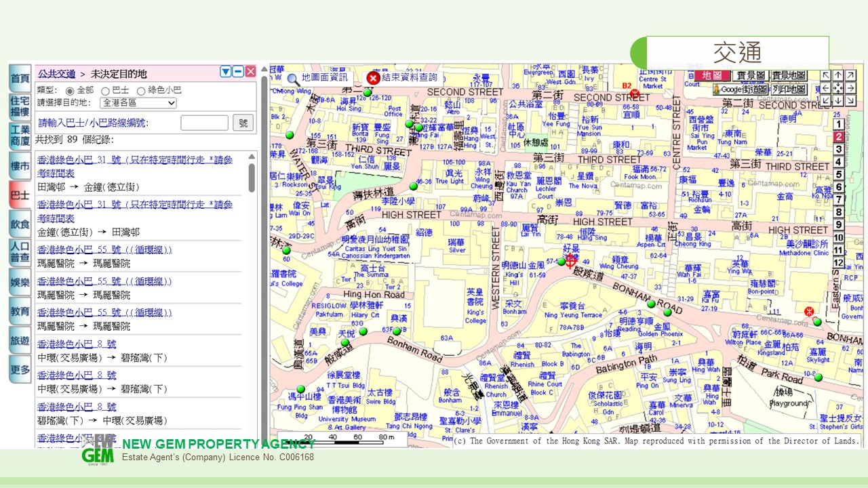Click the center recenter icon in the pan arrow grid

(838, 87)
